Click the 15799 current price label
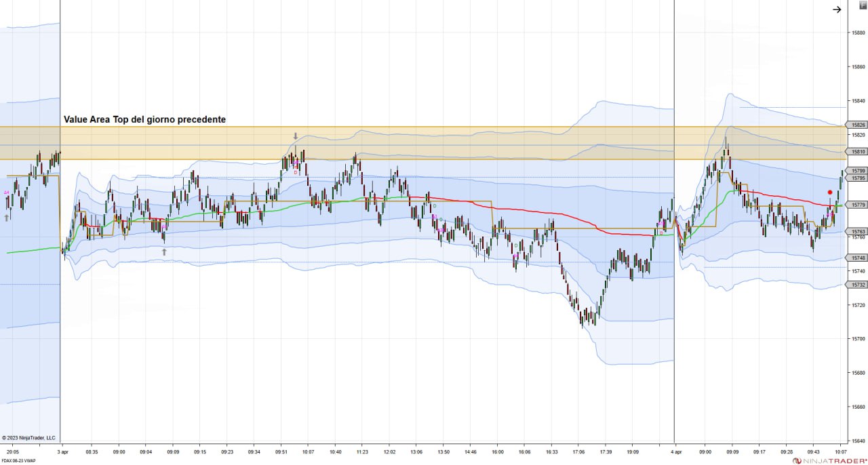Image resolution: width=868 pixels, height=465 pixels. click(858, 171)
